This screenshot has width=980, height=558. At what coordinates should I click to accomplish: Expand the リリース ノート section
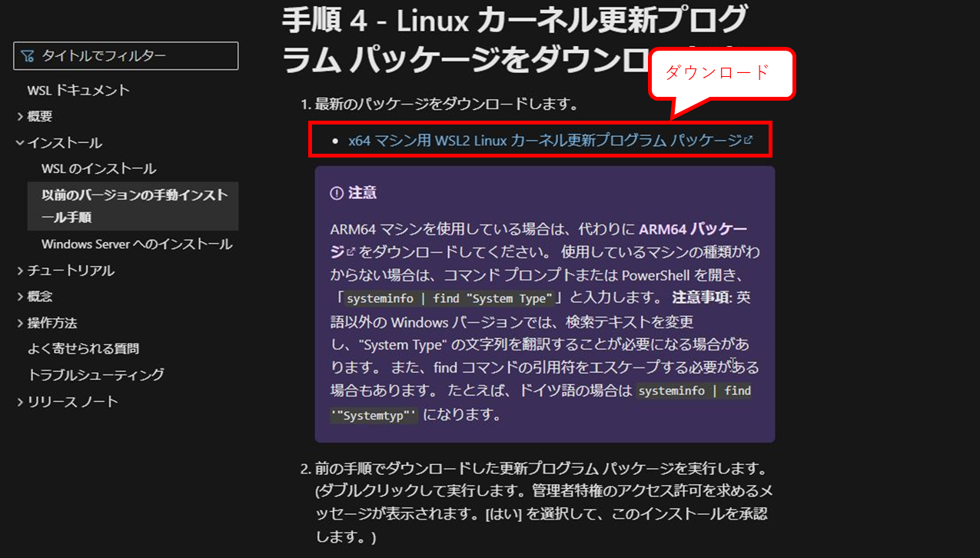(73, 401)
